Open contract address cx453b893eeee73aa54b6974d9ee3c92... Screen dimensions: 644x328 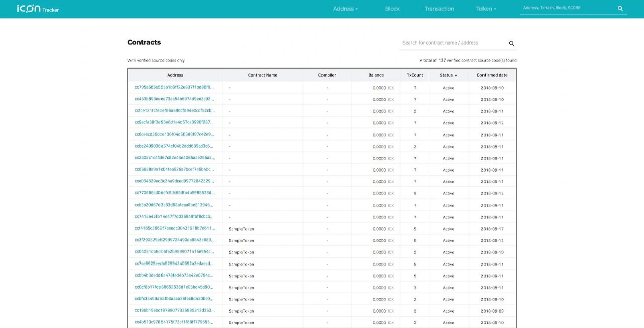click(x=174, y=99)
